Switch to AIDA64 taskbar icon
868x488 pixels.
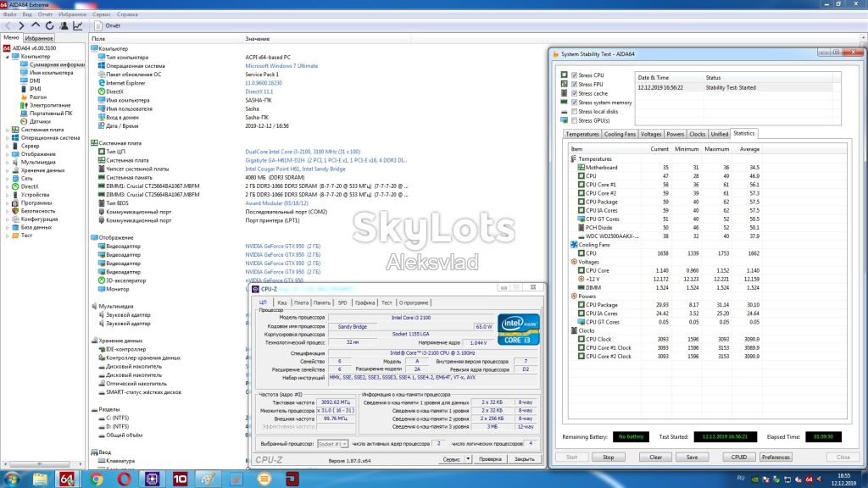click(x=66, y=479)
